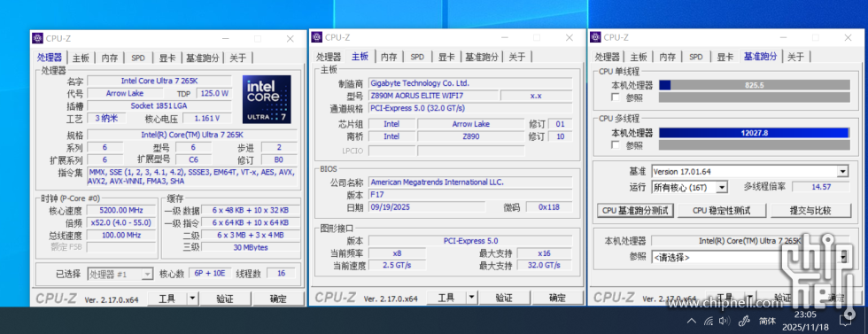Switch to 显卡 tab in mainboard window
868x334 pixels.
pos(446,57)
